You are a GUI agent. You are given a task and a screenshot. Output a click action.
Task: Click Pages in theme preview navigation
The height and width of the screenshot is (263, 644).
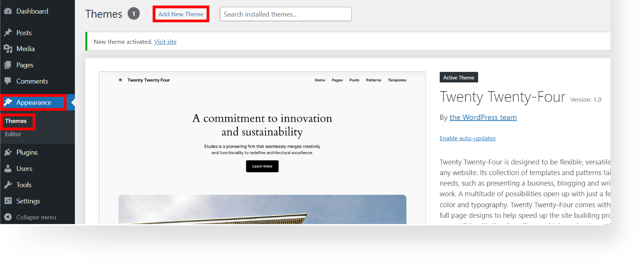click(337, 80)
